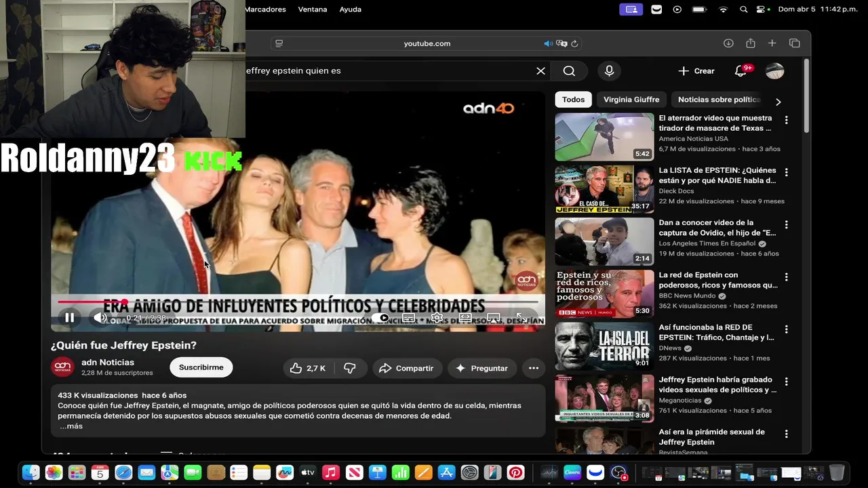Image resolution: width=868 pixels, height=488 pixels.
Task: Click the magnifier search button on YouTube
Action: [x=569, y=70]
